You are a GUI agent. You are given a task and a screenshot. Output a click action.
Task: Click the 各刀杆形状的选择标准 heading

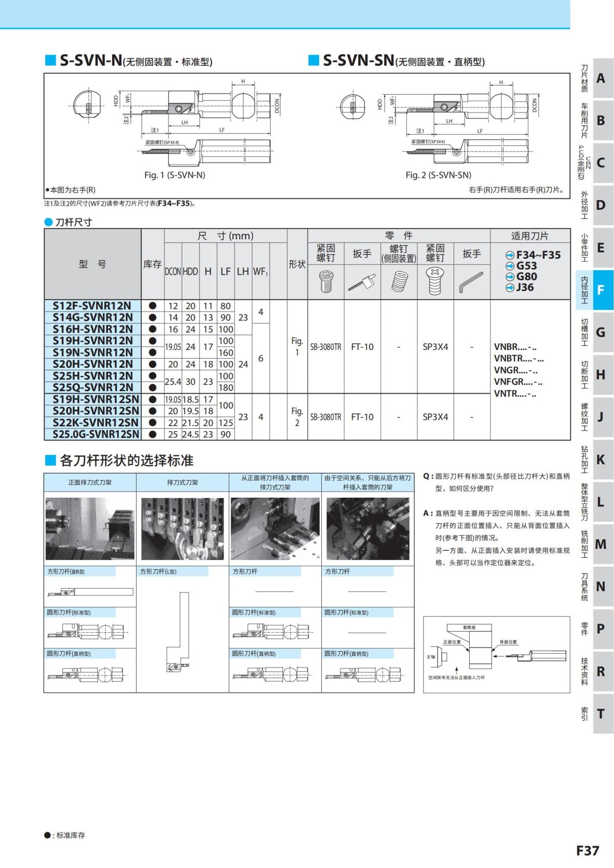coord(119,460)
